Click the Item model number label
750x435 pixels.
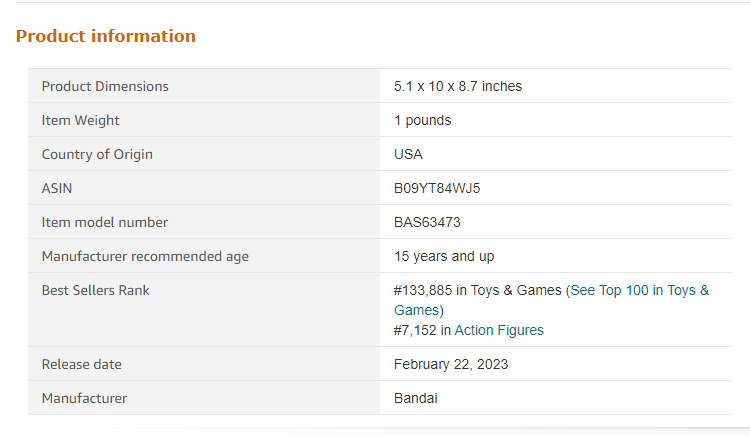pyautogui.click(x=105, y=222)
